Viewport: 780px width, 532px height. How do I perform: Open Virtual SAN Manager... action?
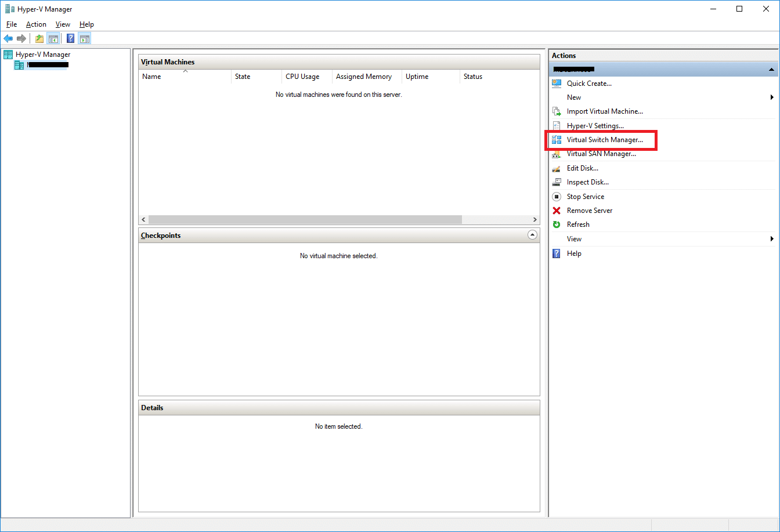(x=601, y=154)
